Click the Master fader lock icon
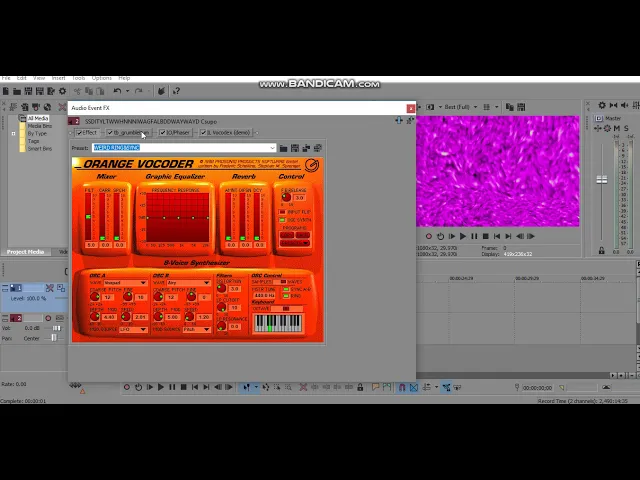 [x=602, y=251]
